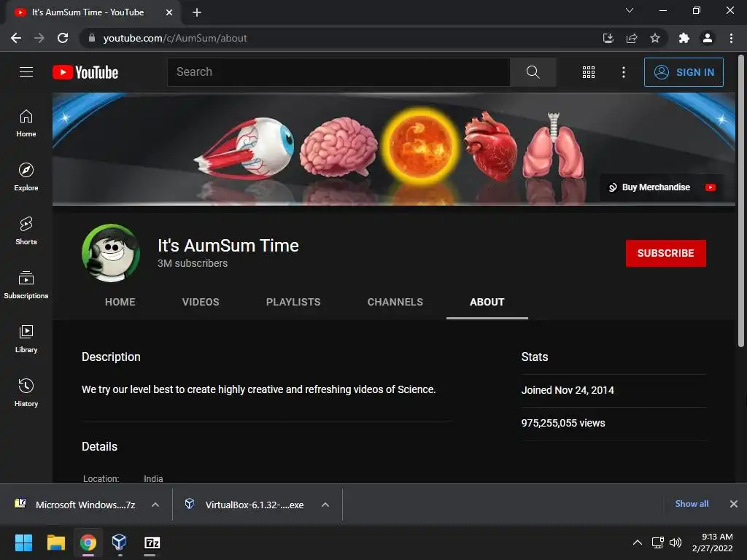Go back to previous page
Viewport: 747px width, 560px height.
click(x=16, y=38)
